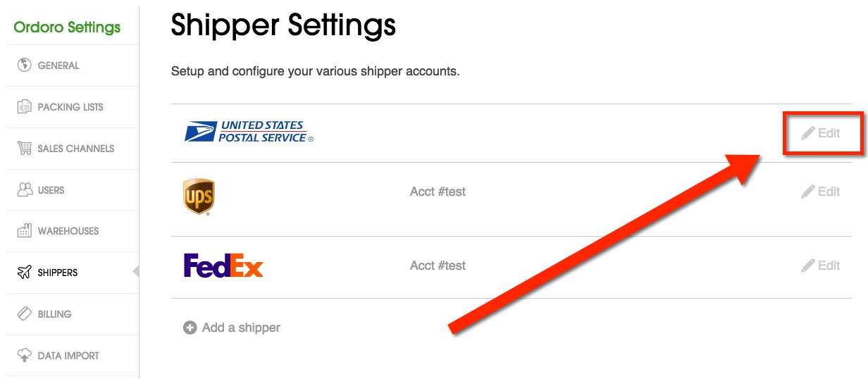This screenshot has width=868, height=379.
Task: Click the Add a shipper link
Action: click(241, 328)
